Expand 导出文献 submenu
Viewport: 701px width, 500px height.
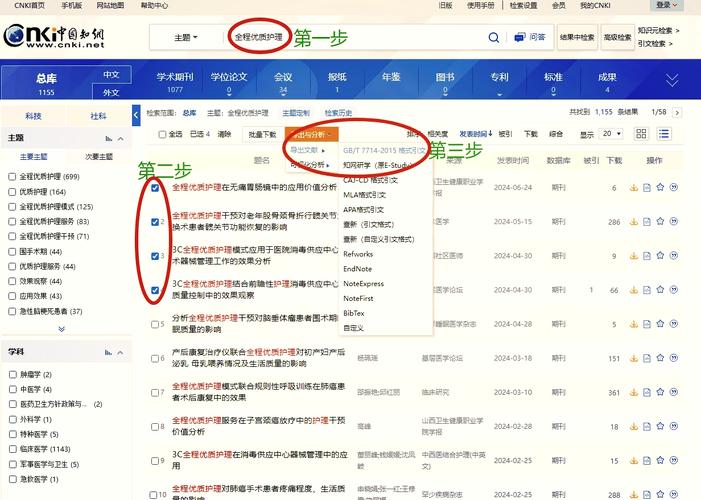click(x=308, y=150)
